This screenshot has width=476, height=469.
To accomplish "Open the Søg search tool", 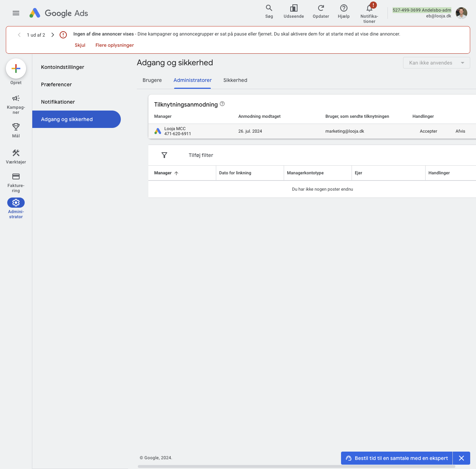I will point(269,12).
